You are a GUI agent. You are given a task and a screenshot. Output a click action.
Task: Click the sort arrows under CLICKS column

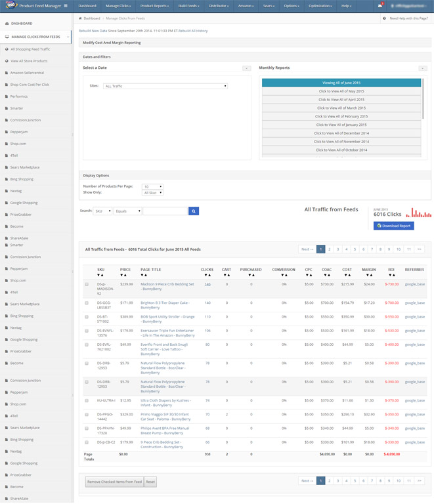point(208,275)
